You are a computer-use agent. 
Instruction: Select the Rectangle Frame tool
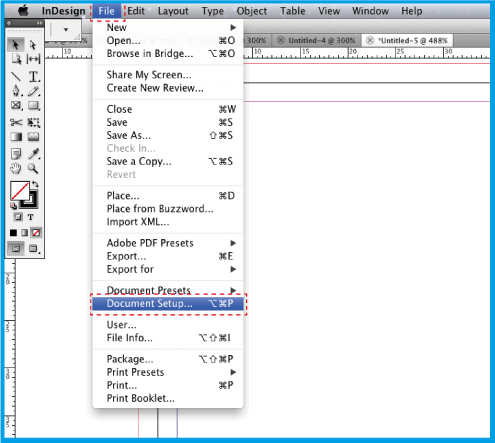(16, 106)
